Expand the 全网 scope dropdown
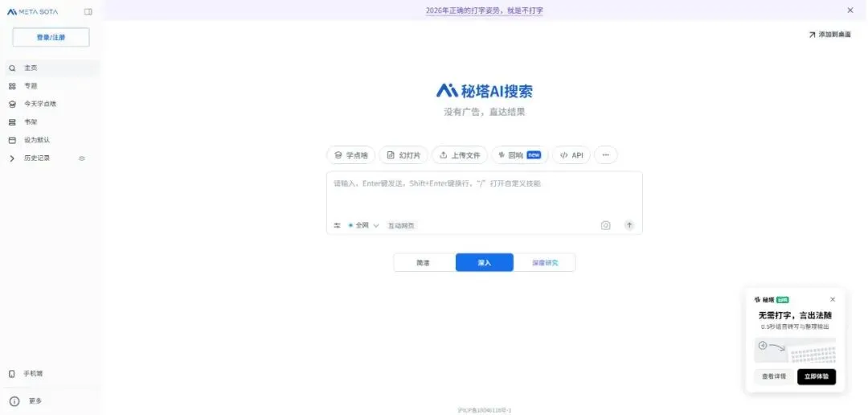868x415 pixels. pyautogui.click(x=363, y=225)
